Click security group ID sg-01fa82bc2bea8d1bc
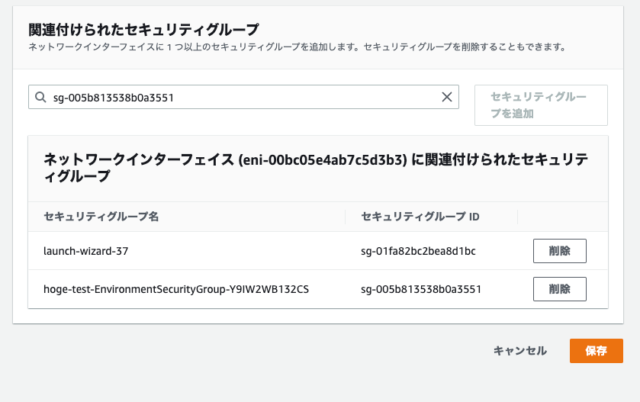This screenshot has width=640, height=402. coord(418,251)
